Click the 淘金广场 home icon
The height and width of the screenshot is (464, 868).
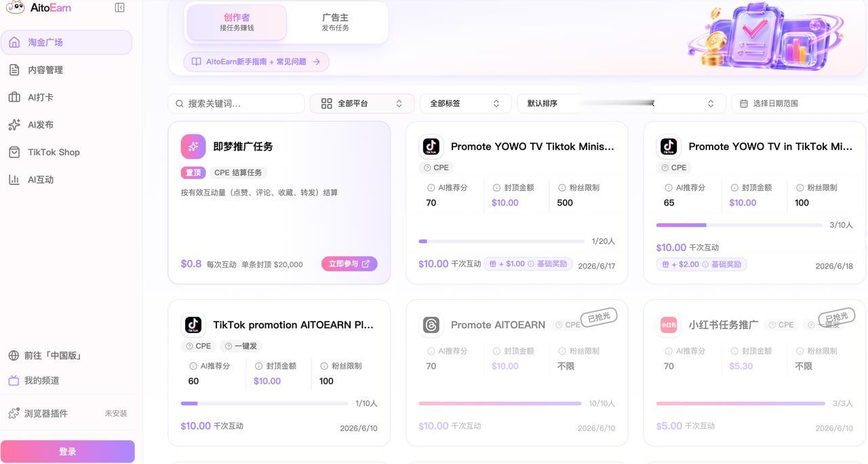[x=14, y=42]
